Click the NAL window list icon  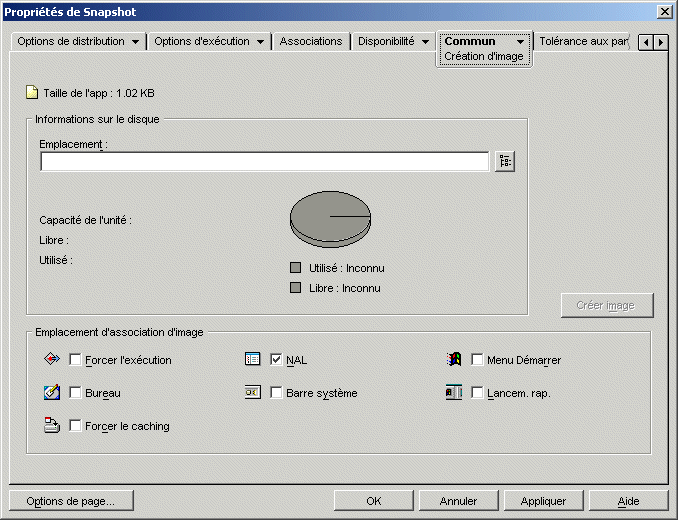(x=253, y=359)
